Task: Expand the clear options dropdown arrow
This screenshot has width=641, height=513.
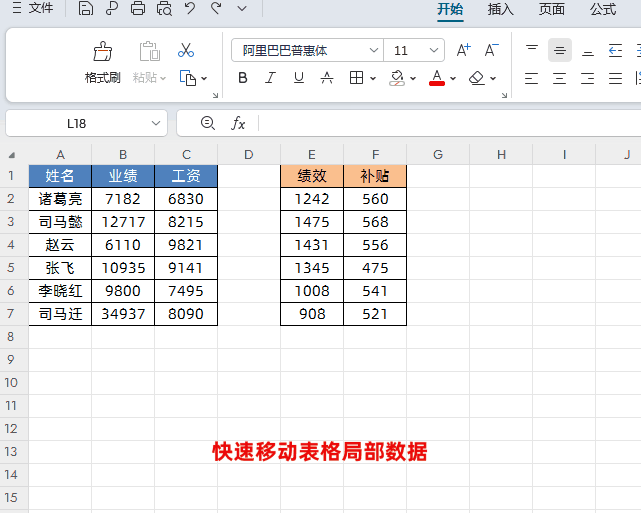Action: (x=493, y=78)
